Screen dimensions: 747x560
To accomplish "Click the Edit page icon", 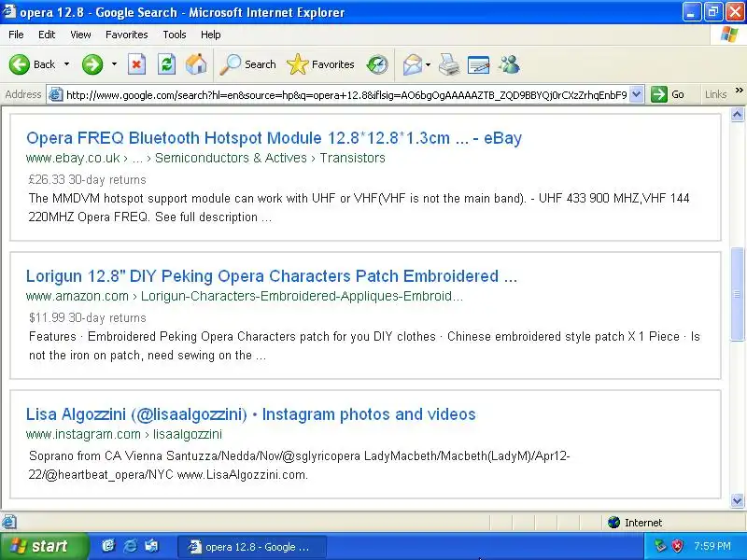I will (479, 64).
